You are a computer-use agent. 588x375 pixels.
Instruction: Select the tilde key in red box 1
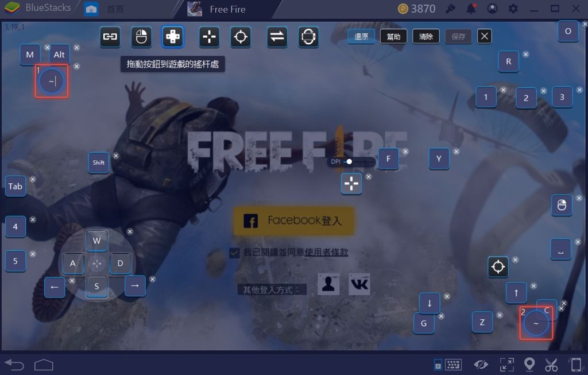(x=52, y=82)
